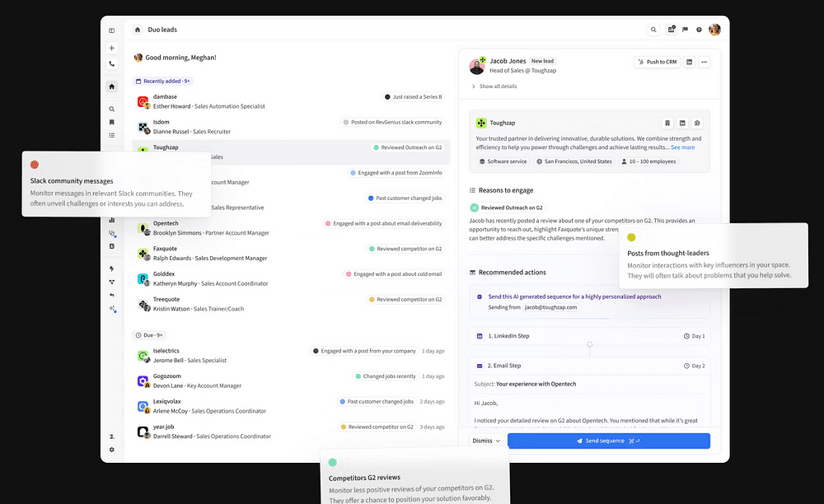The height and width of the screenshot is (504, 824).
Task: Collapse the Due section header
Action: click(x=148, y=335)
